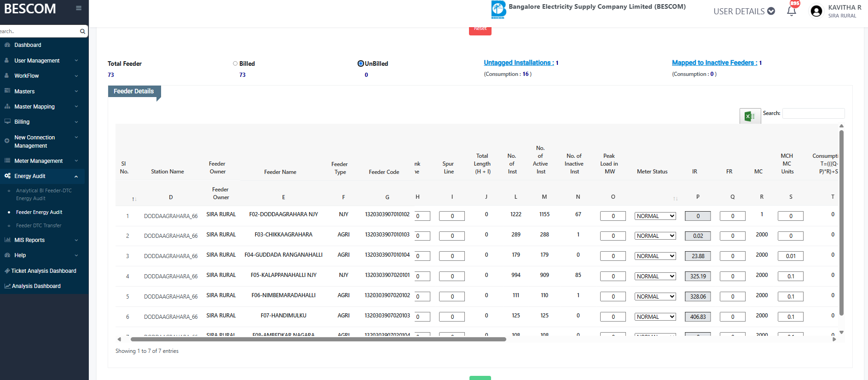Click FR field for F05-KALAPPANAHALLI NJY
Screen dimensions: 868x380
[x=732, y=276]
